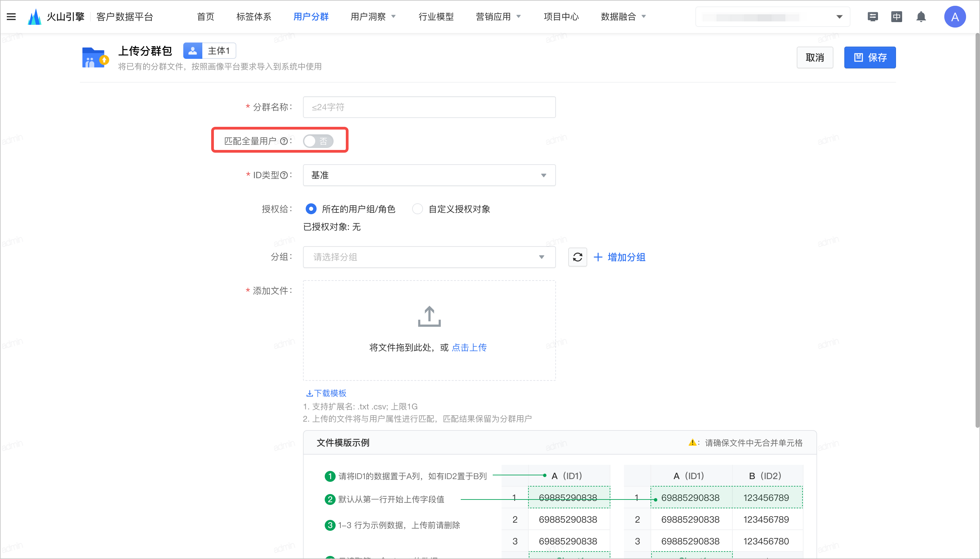
Task: Click the warning triangle icon
Action: click(x=692, y=442)
